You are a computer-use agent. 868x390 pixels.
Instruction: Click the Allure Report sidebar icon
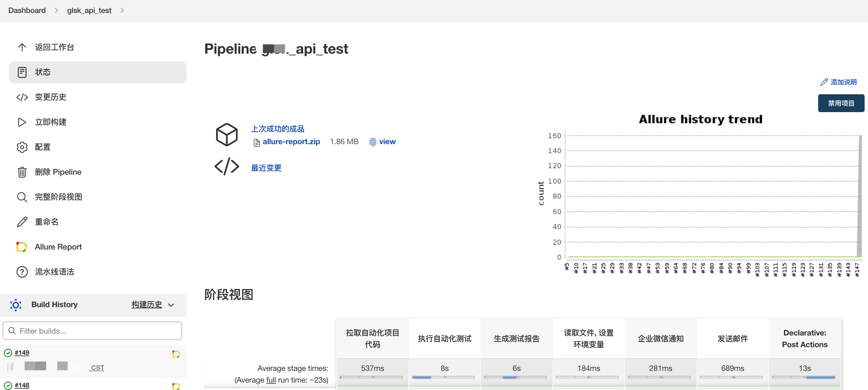pos(22,247)
